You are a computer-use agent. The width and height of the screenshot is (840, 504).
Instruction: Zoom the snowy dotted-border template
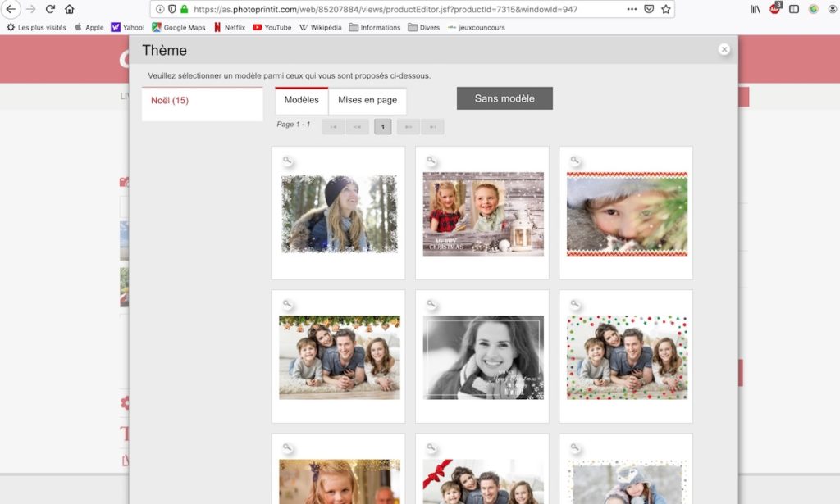coord(575,447)
